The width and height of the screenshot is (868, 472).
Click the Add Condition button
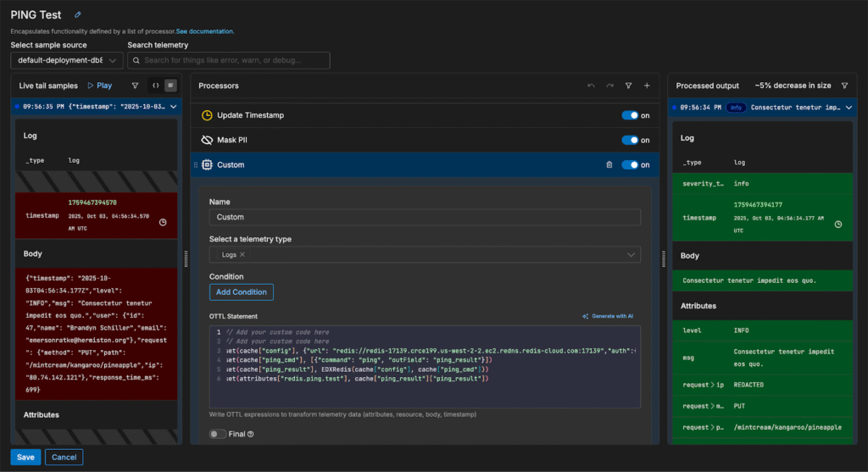click(x=241, y=292)
